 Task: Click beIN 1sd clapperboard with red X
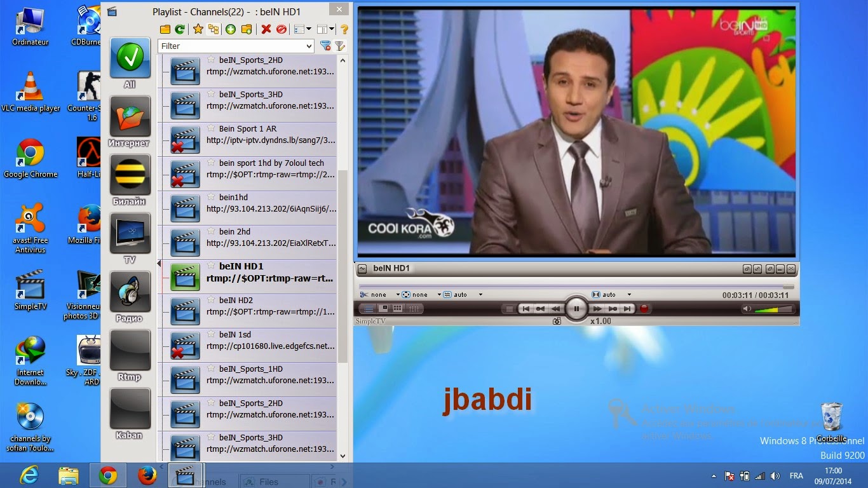(186, 345)
